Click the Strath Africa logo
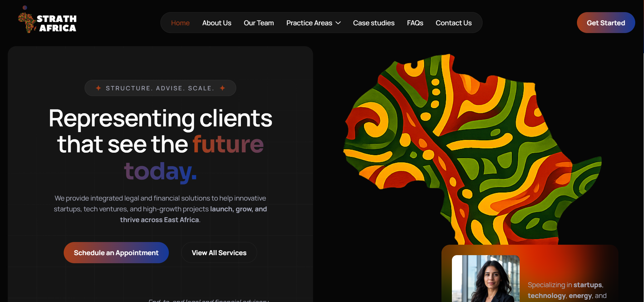Image resolution: width=644 pixels, height=302 pixels. pos(47,23)
